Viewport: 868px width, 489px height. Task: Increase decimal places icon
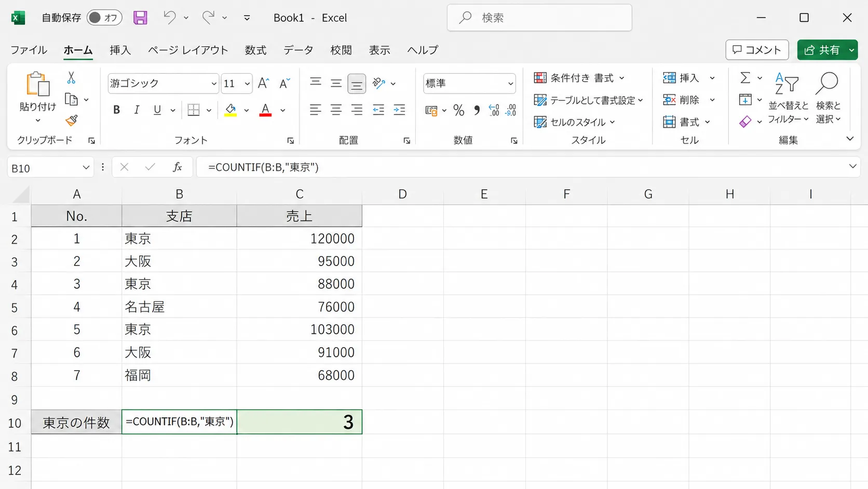point(494,110)
